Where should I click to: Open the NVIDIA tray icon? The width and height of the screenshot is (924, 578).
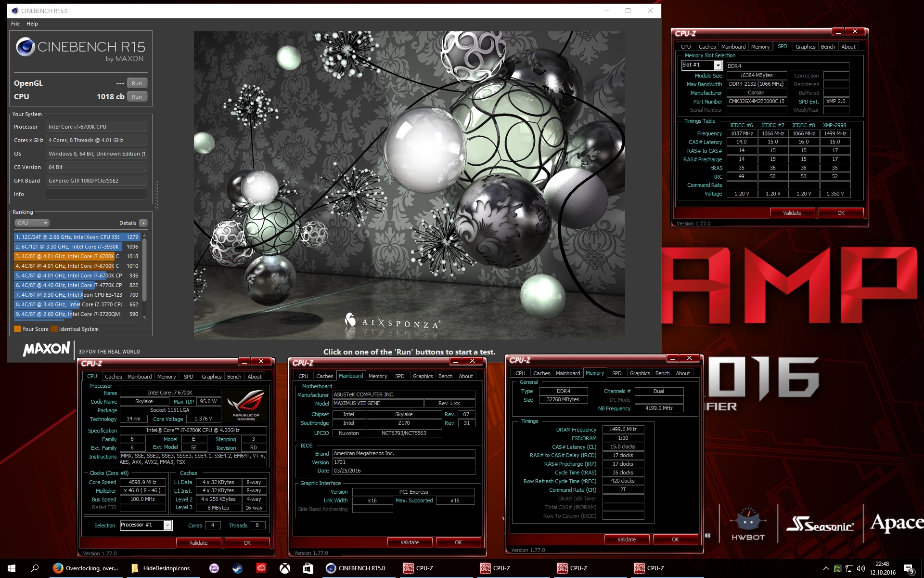(838, 568)
